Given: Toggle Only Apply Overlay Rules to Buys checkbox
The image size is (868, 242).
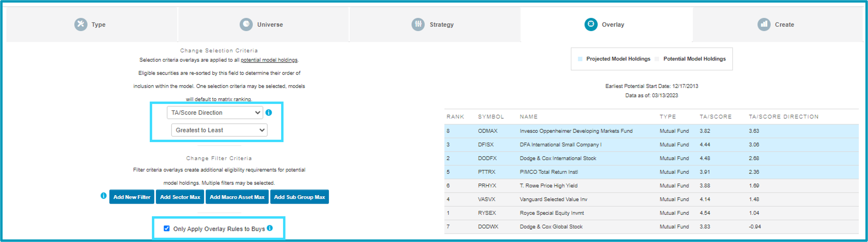Looking at the screenshot, I should click(166, 228).
